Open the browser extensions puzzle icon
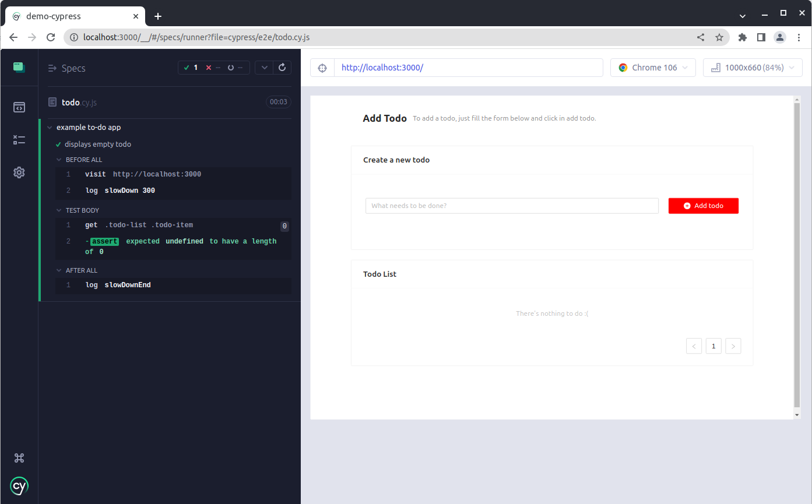 [x=742, y=37]
